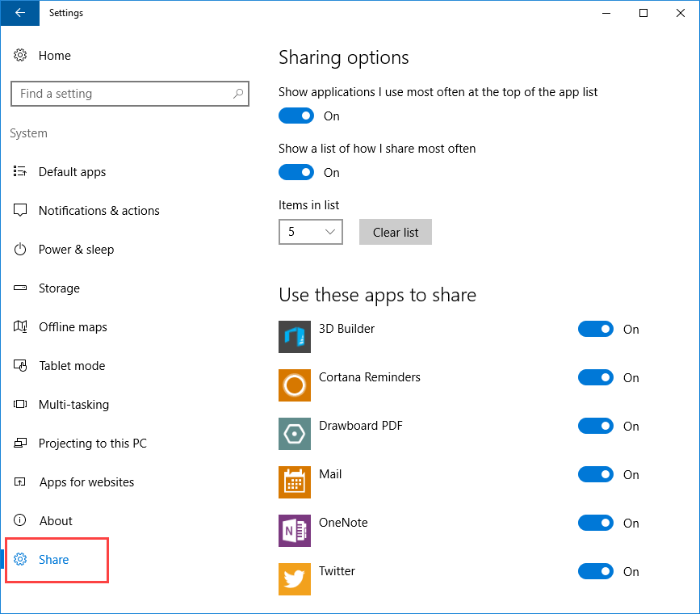700x614 pixels.
Task: Turn off 'Show a list of how I share most often'
Action: [x=296, y=172]
